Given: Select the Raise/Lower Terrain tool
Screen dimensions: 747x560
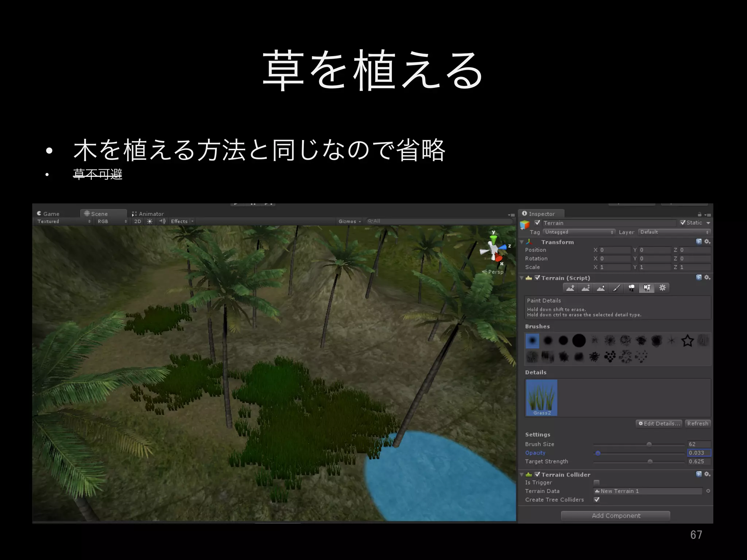Looking at the screenshot, I should [570, 288].
